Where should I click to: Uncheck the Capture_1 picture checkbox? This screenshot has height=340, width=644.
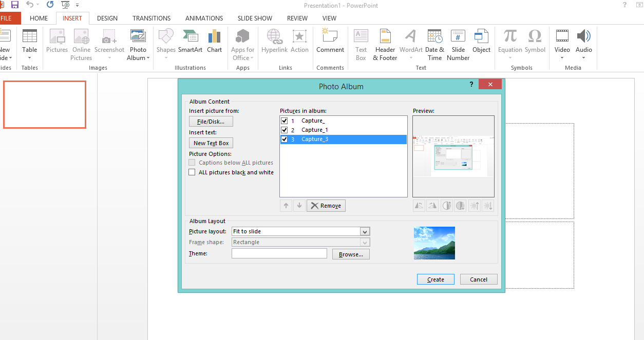285,130
